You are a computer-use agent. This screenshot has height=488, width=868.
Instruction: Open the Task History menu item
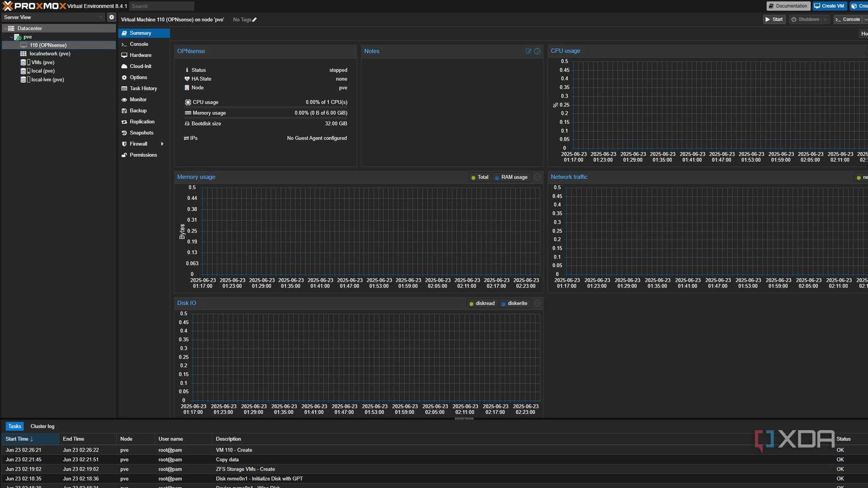[144, 88]
